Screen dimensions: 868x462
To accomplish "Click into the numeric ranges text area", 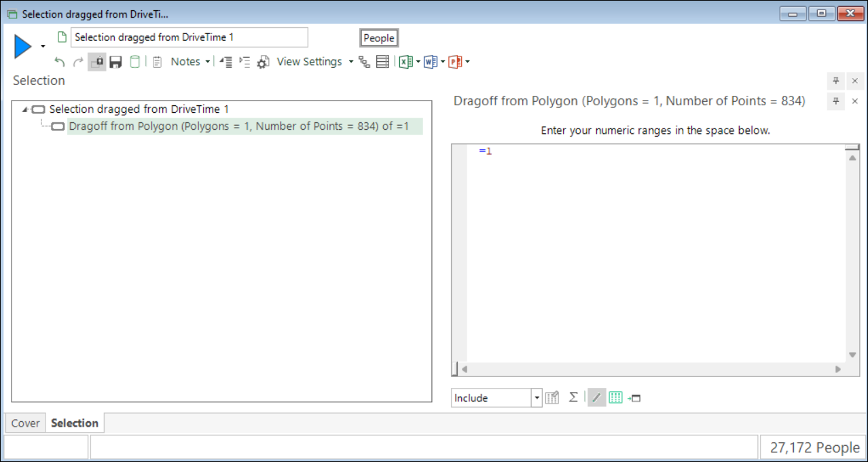I will pos(655,255).
